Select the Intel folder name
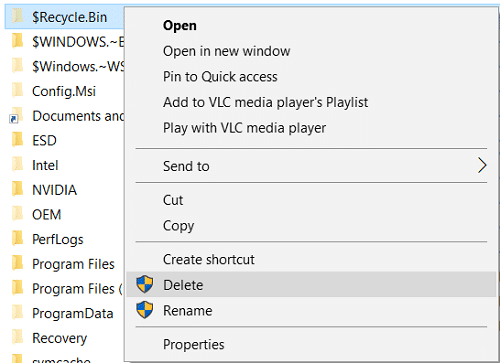The image size is (500, 363). [45, 165]
